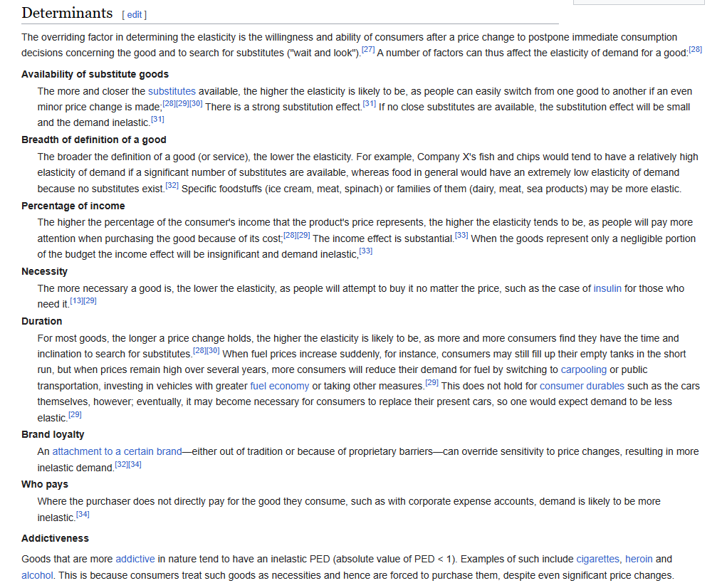Image resolution: width=722 pixels, height=588 pixels.
Task: Open the carpooling article link
Action: 583,369
